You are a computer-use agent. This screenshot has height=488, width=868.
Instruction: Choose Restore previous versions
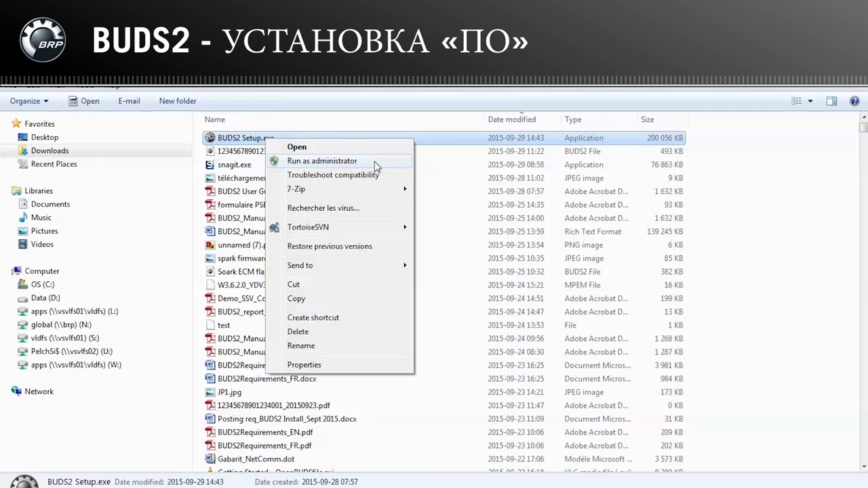pyautogui.click(x=339, y=246)
